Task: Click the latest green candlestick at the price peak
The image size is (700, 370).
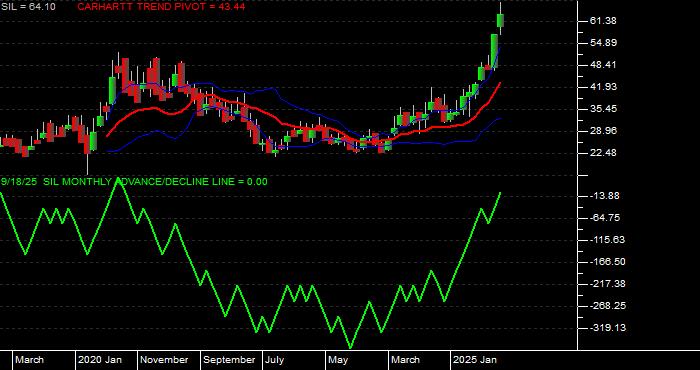Action: [x=500, y=21]
